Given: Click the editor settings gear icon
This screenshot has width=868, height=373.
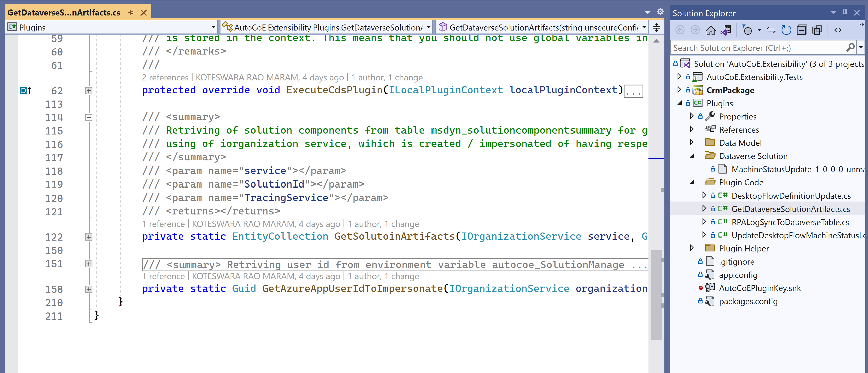Looking at the screenshot, I should click(660, 11).
